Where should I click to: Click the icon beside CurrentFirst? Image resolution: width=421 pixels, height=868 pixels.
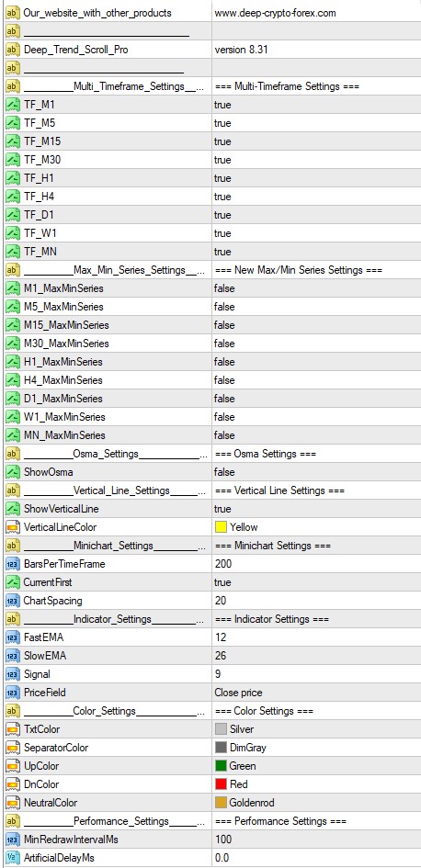pyautogui.click(x=12, y=582)
